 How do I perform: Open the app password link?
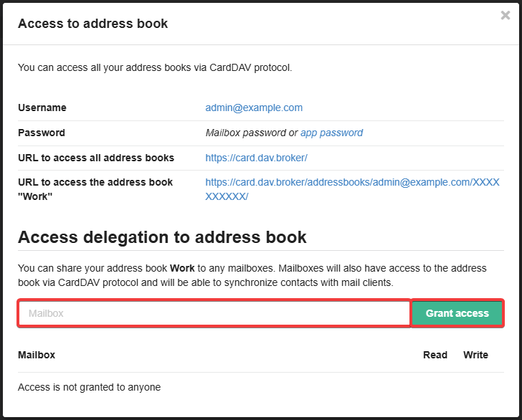pos(331,133)
